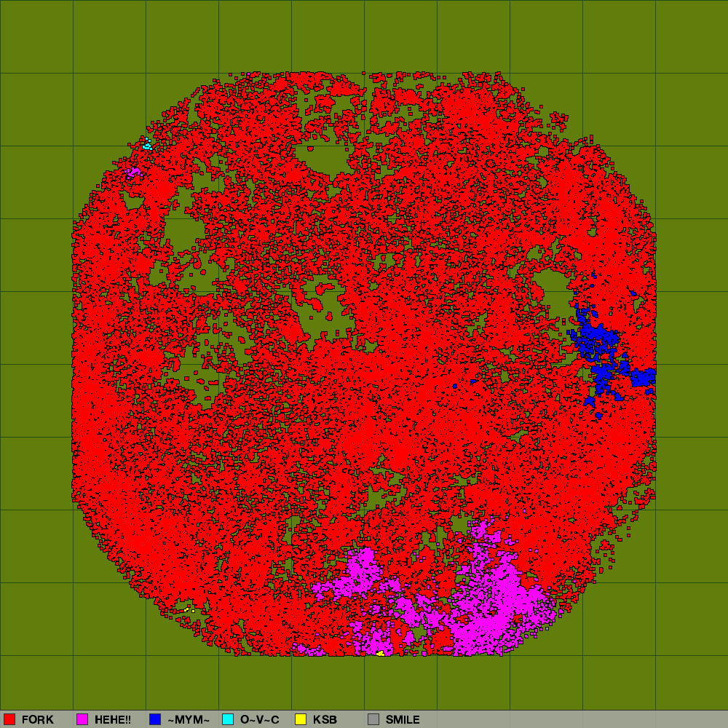Click the cyan O~V~C legend swatch
728x728 pixels.
(228, 719)
